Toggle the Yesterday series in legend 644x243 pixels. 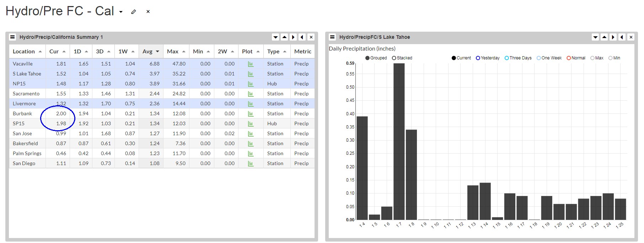478,58
